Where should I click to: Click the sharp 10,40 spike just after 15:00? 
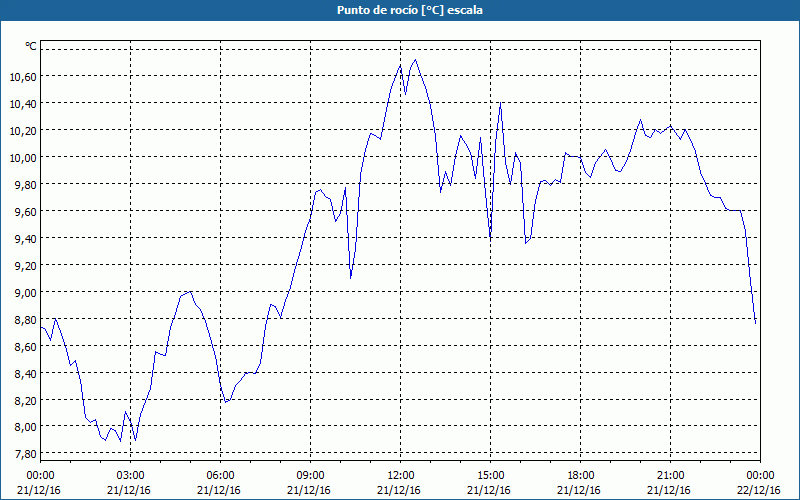[x=501, y=103]
